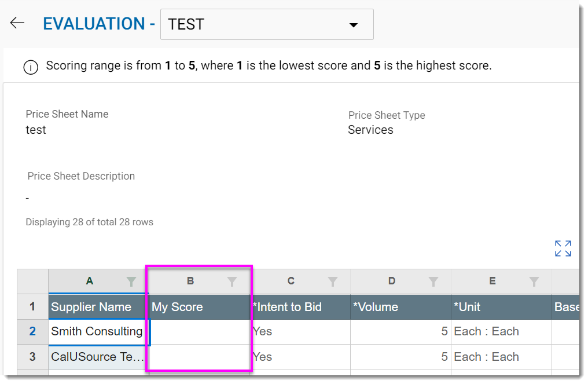Select row 2 header
Screen dimensions: 588x384
click(x=32, y=332)
